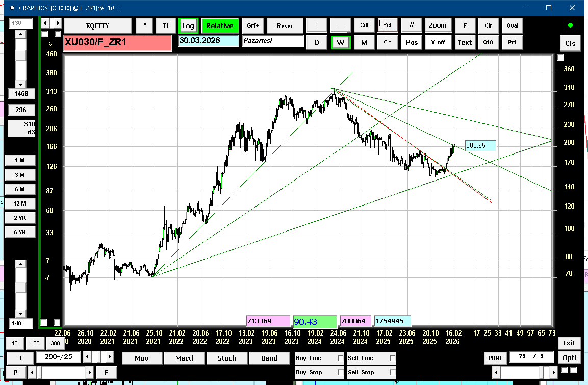
Task: Select the horizontal line drawing tool
Action: point(341,25)
